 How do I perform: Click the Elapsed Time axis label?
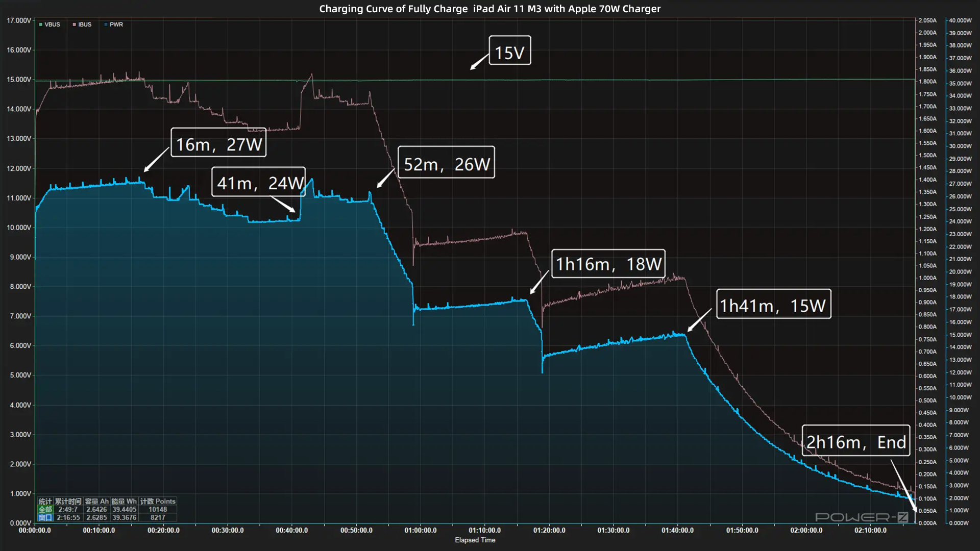click(475, 540)
